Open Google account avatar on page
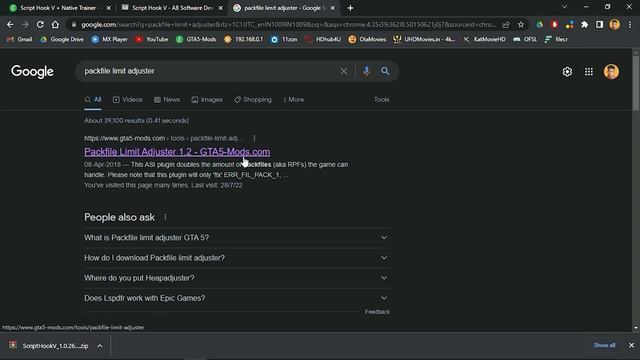Screen dimensions: 640x360 [611, 72]
